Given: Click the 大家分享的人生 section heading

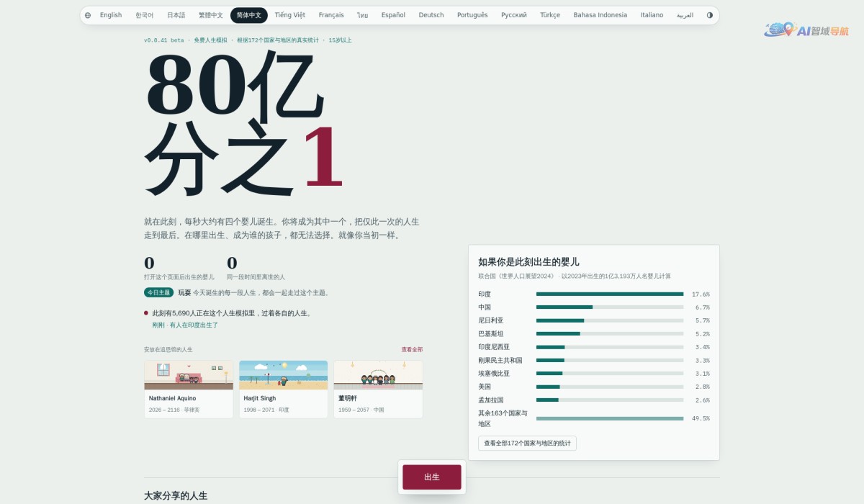Looking at the screenshot, I should click(176, 495).
